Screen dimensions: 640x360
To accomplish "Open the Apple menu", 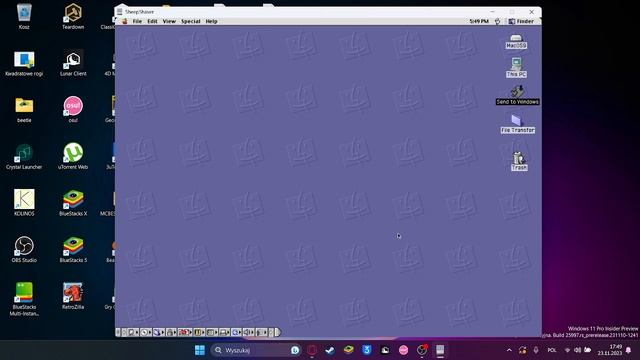I will (x=124, y=21).
